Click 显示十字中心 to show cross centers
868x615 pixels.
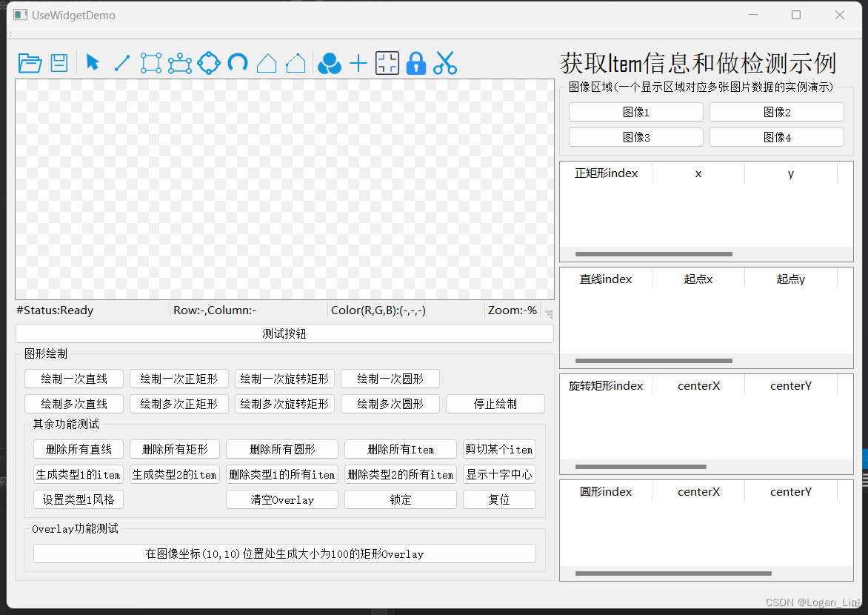coord(499,473)
